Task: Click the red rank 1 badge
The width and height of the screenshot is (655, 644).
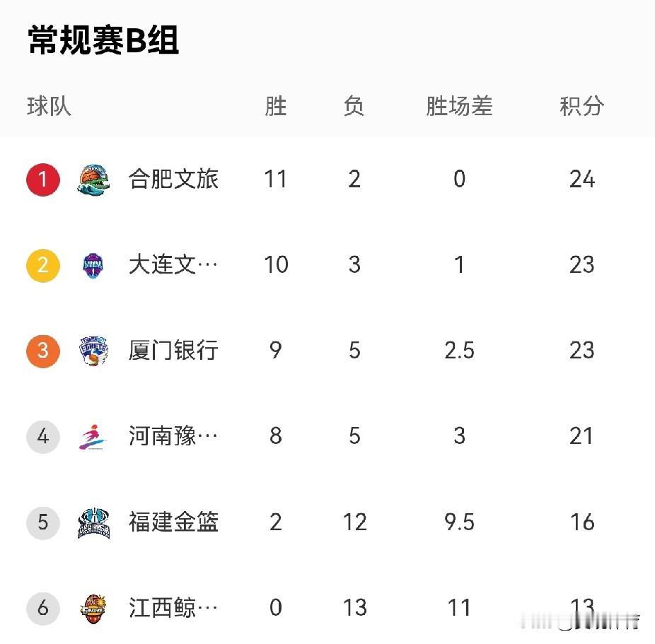Action: [x=43, y=180]
